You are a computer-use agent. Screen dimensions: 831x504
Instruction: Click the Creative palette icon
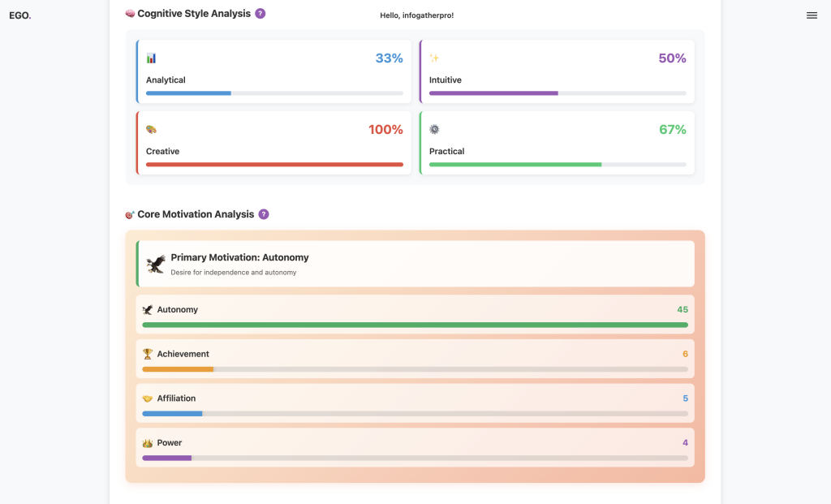pyautogui.click(x=151, y=130)
